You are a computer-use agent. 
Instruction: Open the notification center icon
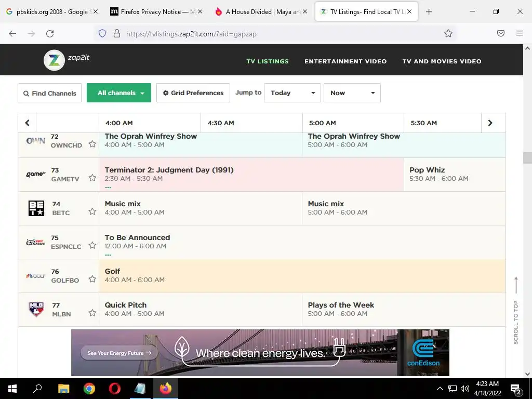coord(516,389)
